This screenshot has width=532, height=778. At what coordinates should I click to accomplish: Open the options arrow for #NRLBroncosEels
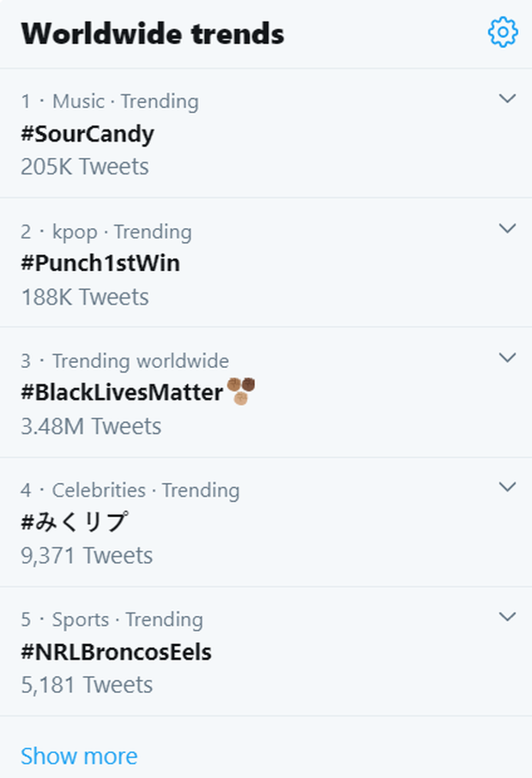click(507, 617)
